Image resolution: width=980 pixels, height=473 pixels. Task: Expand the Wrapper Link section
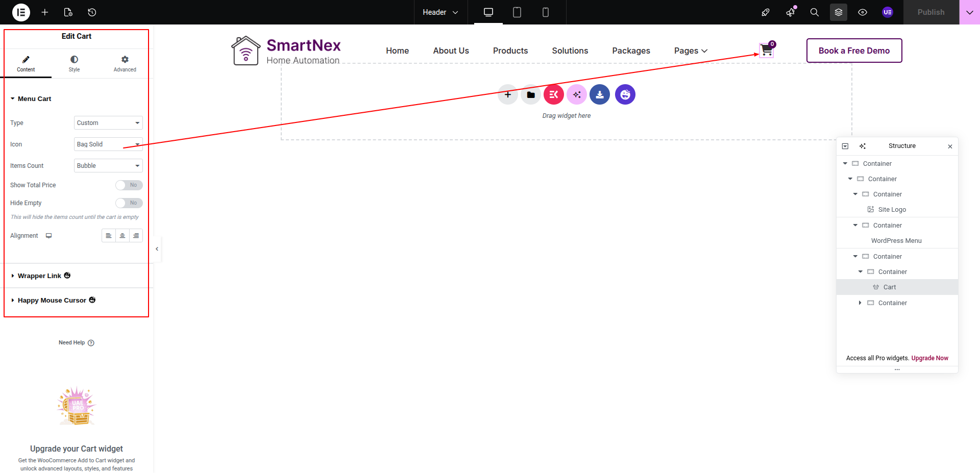tap(39, 276)
